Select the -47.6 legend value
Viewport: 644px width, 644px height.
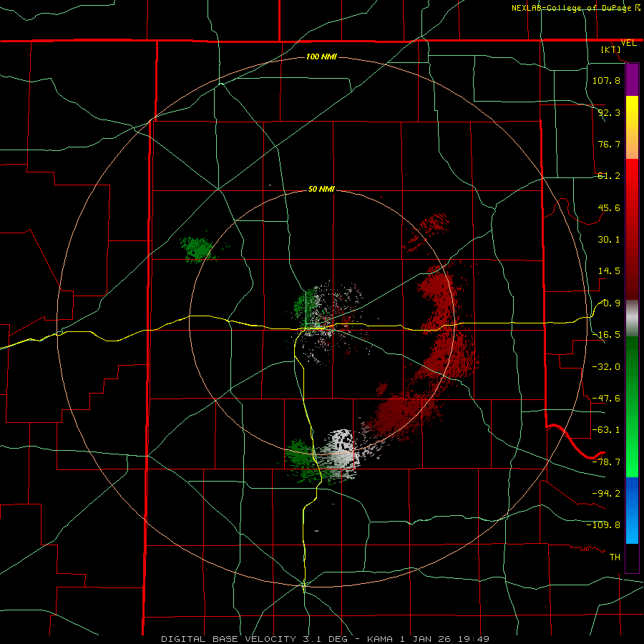point(606,399)
